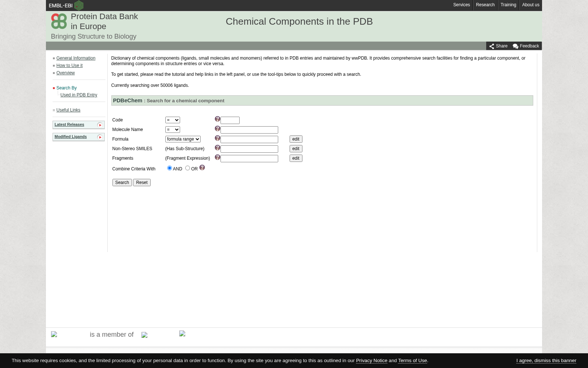This screenshot has height=368, width=588.
Task: Click edit button for Formula
Action: pos(296,139)
